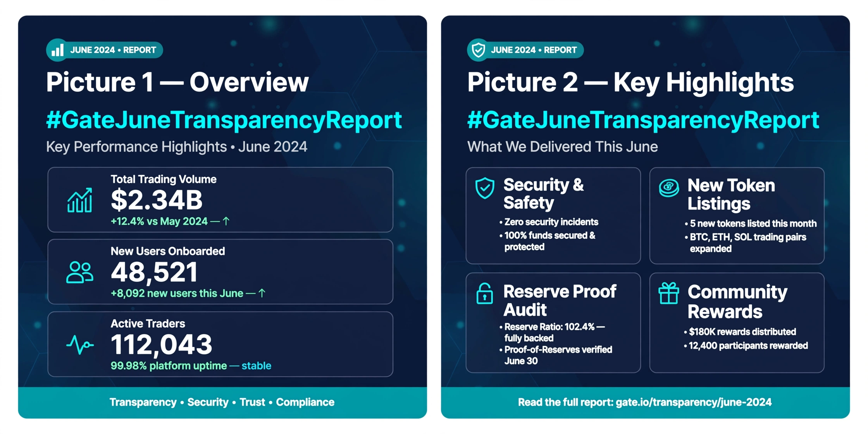Click the users icon beside New Users Onboarded
Screen dimensions: 868x434
80,272
